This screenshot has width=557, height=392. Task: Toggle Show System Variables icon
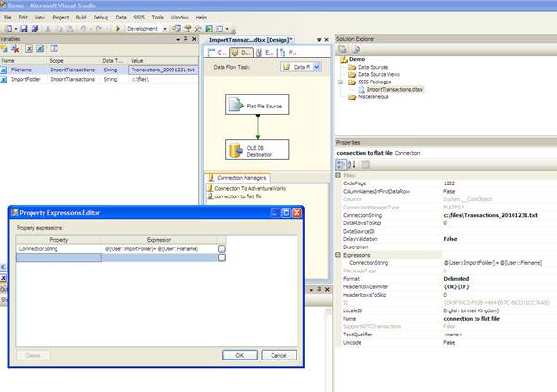click(x=29, y=48)
